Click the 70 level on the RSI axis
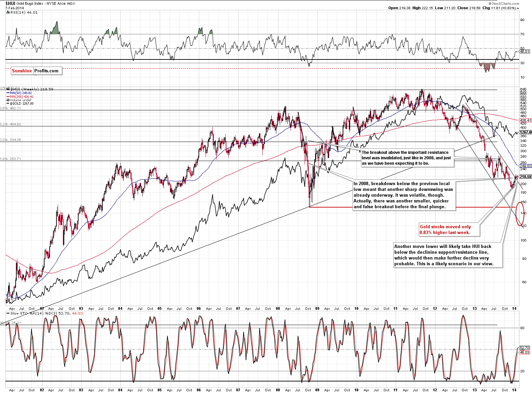This screenshot has height=393, width=532. click(522, 34)
